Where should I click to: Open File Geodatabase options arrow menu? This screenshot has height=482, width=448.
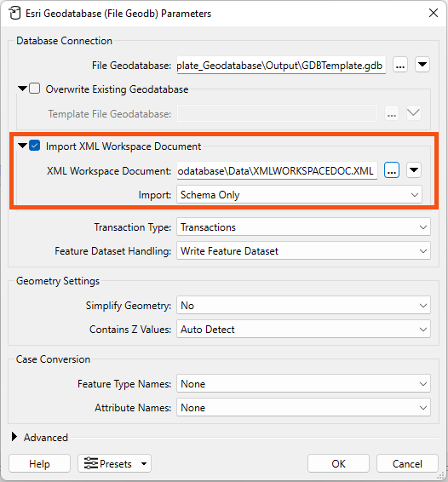coord(422,65)
